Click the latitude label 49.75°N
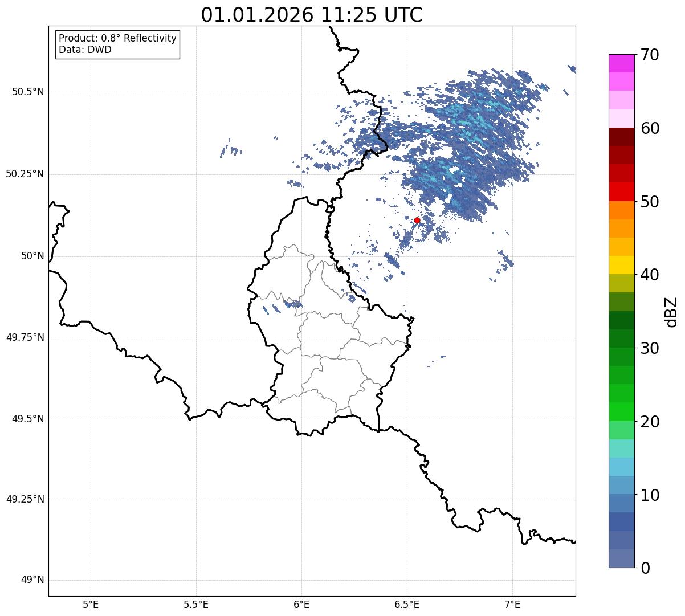The height and width of the screenshot is (616, 685). click(25, 337)
